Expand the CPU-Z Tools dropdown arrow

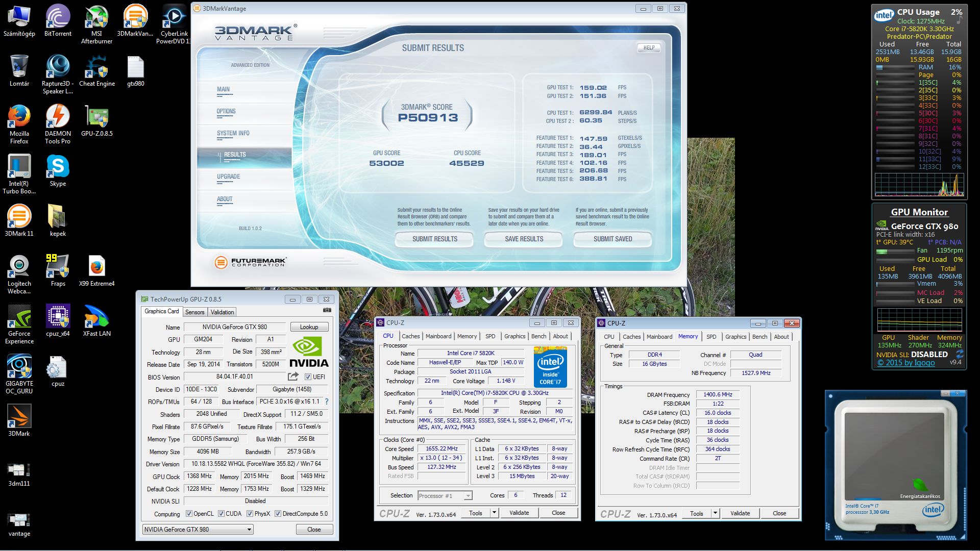tap(494, 513)
